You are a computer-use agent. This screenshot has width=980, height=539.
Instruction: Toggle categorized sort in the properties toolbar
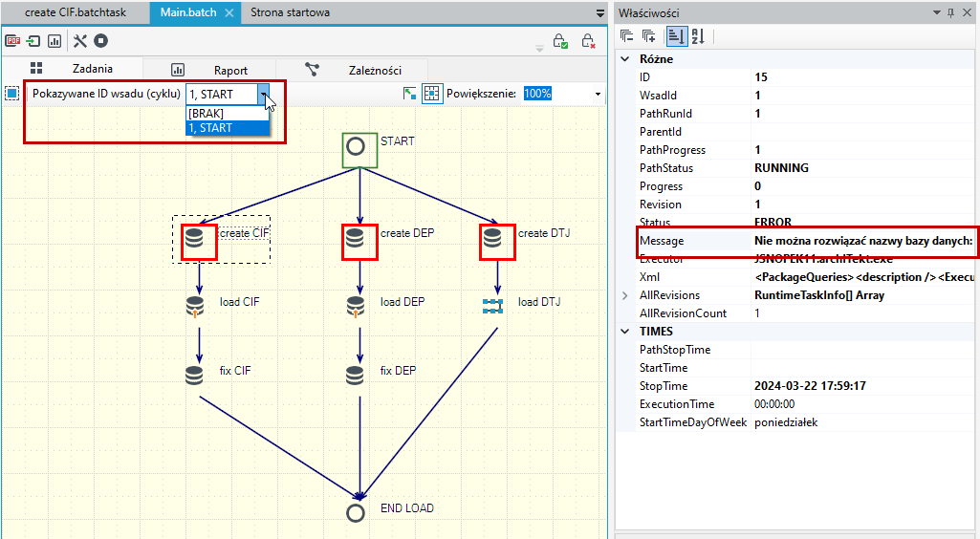tap(676, 36)
